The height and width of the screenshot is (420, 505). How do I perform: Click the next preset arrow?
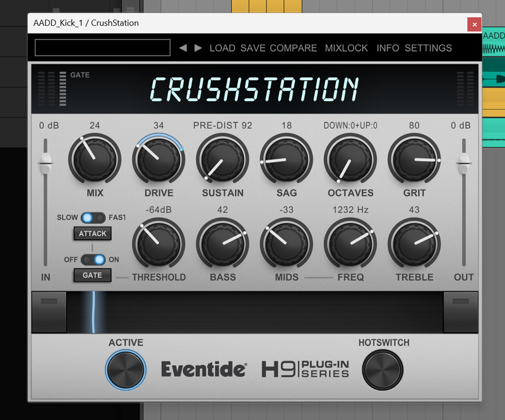click(x=198, y=48)
